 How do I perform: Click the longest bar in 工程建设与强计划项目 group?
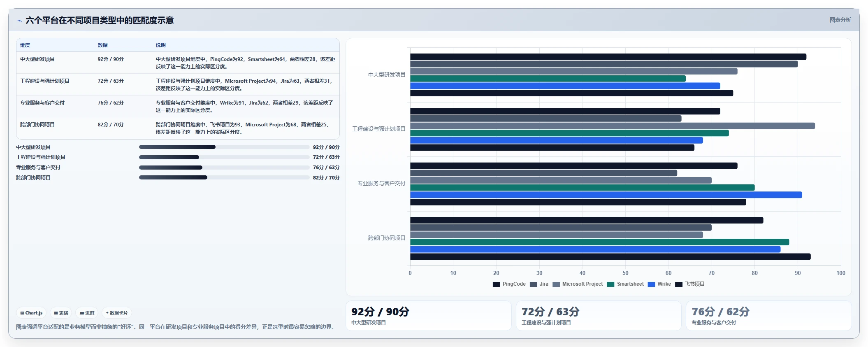tap(613, 126)
